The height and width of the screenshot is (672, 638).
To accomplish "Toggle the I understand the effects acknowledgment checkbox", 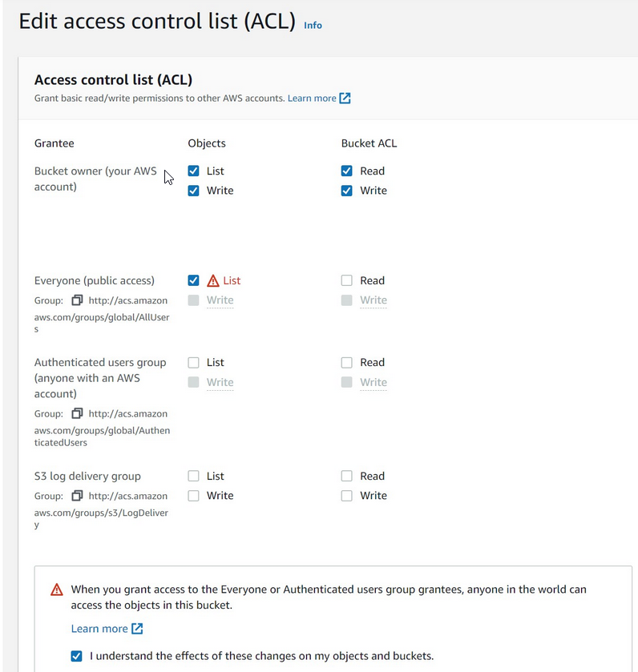I will [77, 656].
